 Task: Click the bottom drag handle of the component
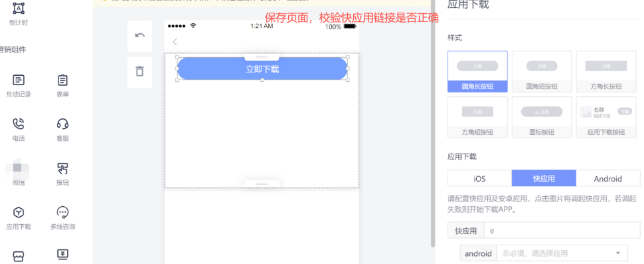262,184
